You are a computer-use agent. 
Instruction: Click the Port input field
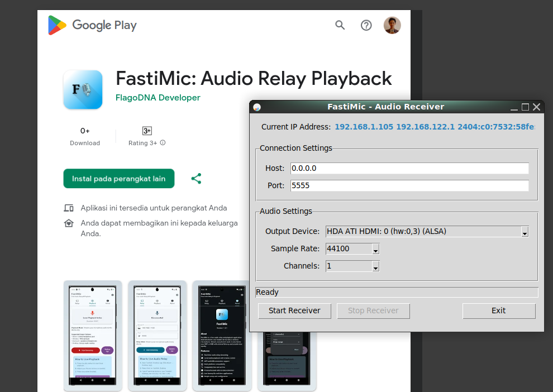click(x=409, y=185)
